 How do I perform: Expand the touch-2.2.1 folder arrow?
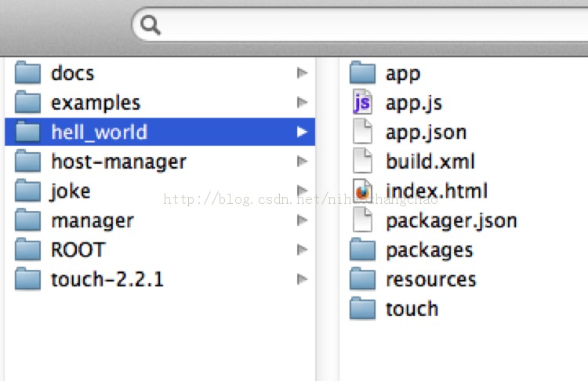[302, 279]
